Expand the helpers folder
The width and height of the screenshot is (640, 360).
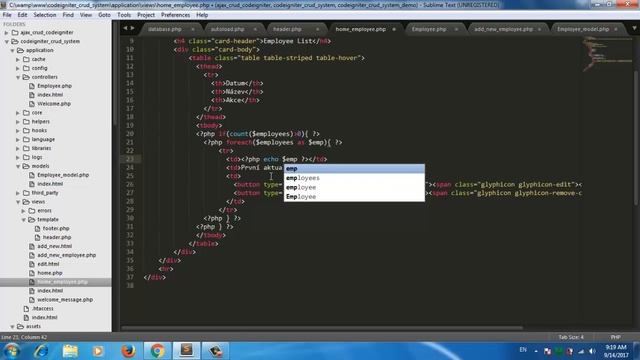18,122
